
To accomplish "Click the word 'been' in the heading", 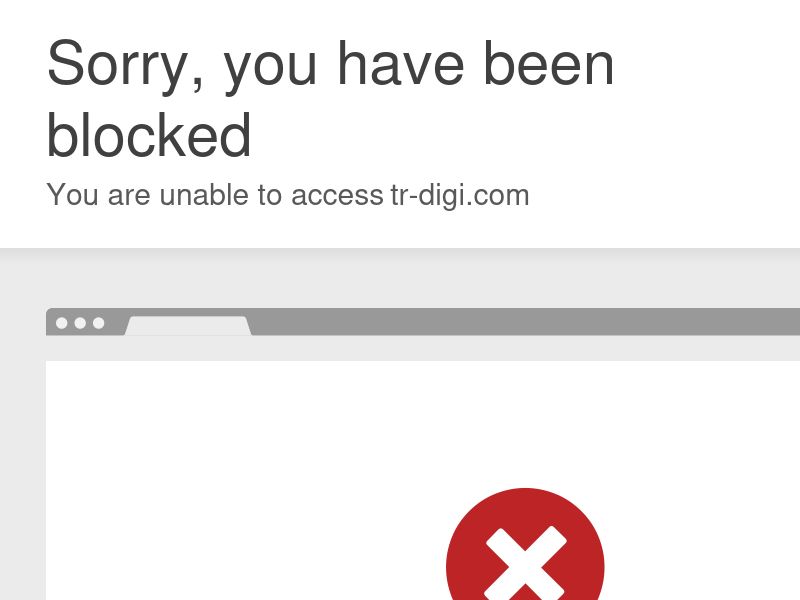I will (x=548, y=63).
